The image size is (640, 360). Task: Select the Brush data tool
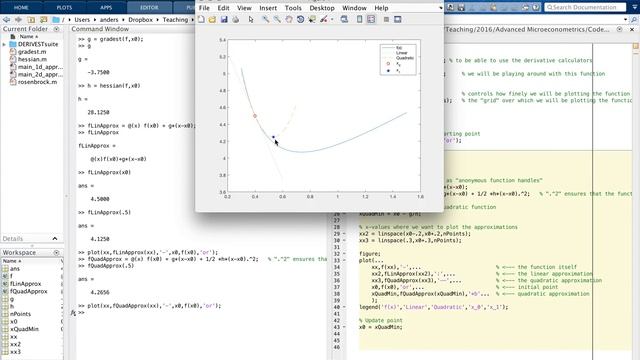click(x=324, y=19)
